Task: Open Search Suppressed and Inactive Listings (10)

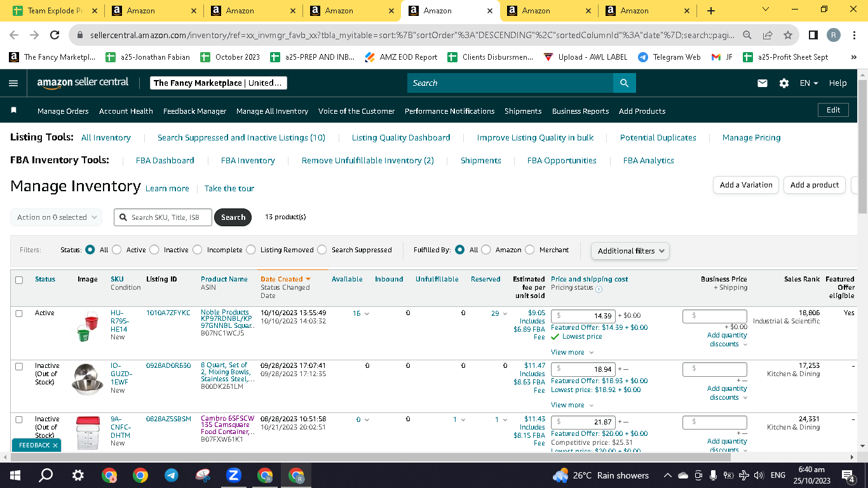Action: pos(241,138)
